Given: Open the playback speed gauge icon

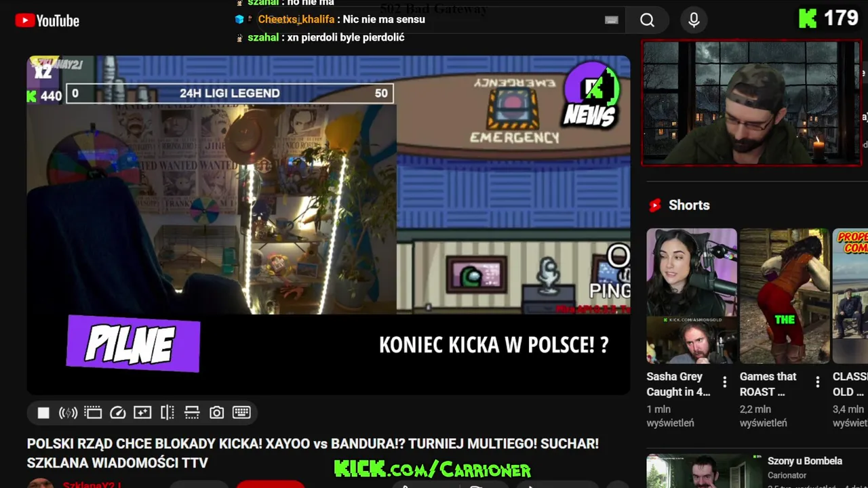Looking at the screenshot, I should [x=117, y=413].
